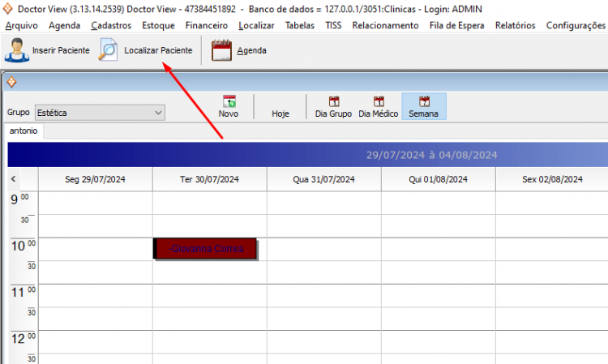Click the agenda panel diamond icon

11,82
